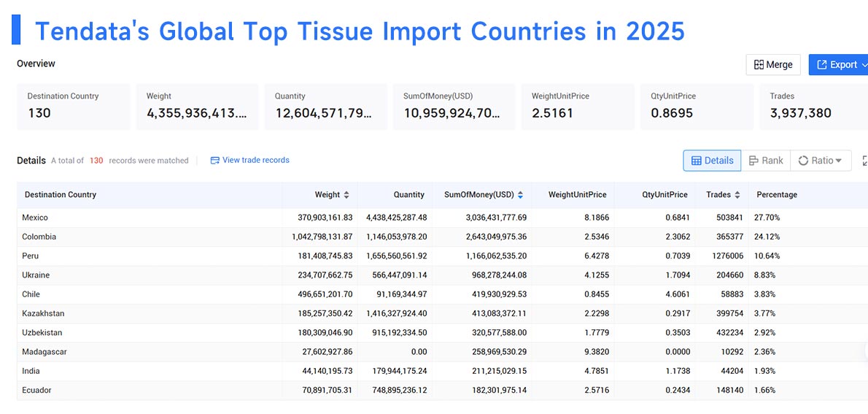
Task: Open the Export dropdown button
Action: [838, 64]
